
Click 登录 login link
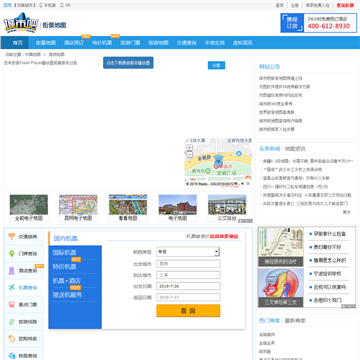[x=280, y=5]
